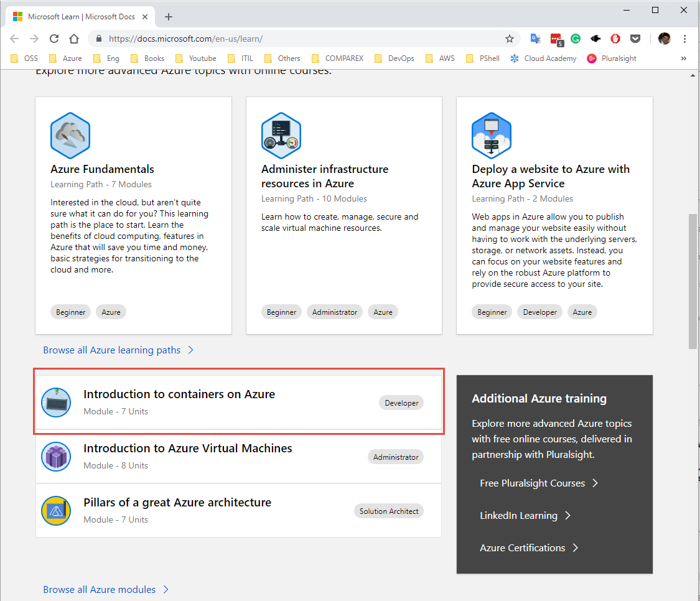Open Pillars of a great Azure architecture
700x601 pixels.
(177, 502)
